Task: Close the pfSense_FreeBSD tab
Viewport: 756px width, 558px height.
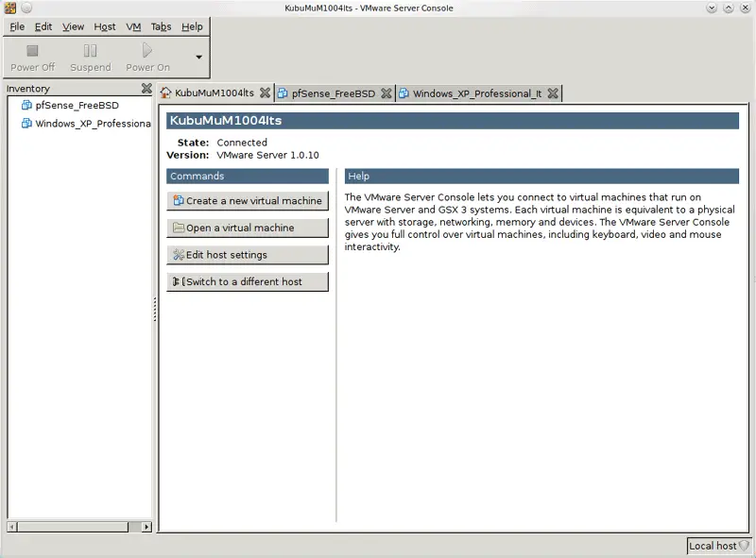Action: click(x=387, y=93)
